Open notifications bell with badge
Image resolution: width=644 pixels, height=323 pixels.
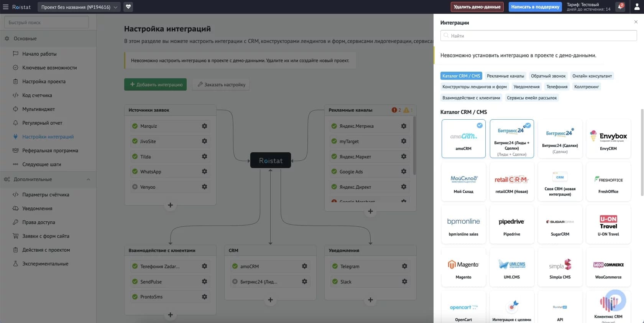point(620,7)
